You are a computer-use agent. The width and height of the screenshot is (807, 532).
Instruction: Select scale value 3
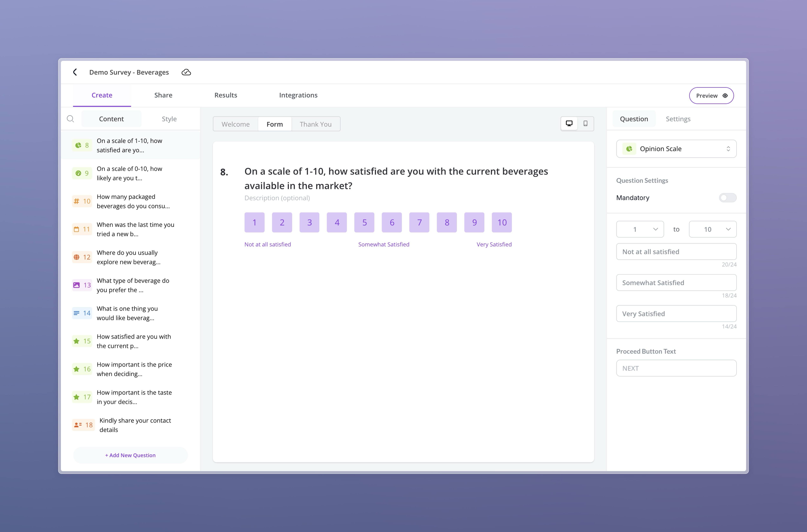coord(309,223)
